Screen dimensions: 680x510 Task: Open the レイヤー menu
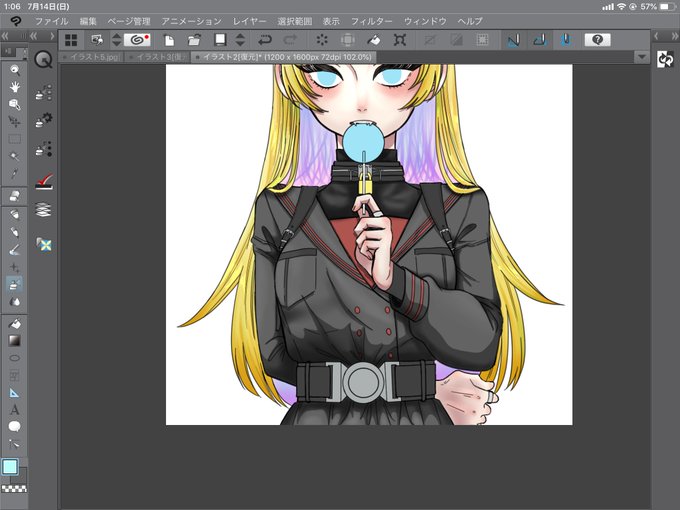click(x=249, y=21)
